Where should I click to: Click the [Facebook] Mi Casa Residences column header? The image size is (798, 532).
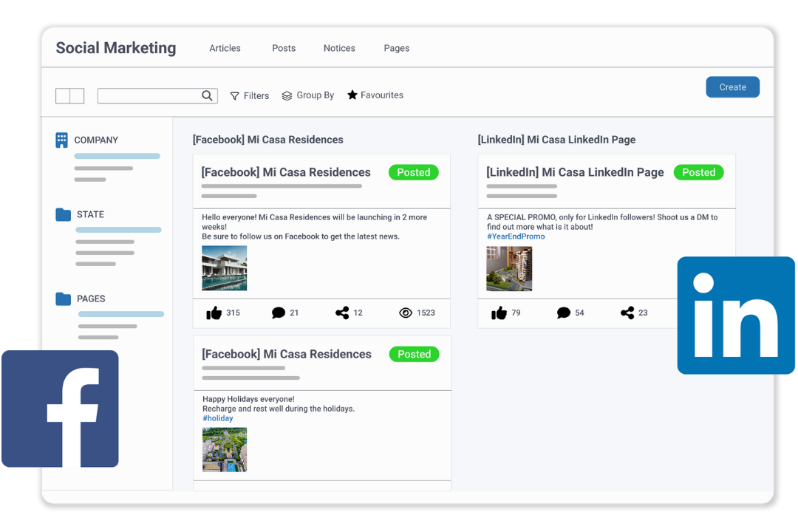(267, 140)
